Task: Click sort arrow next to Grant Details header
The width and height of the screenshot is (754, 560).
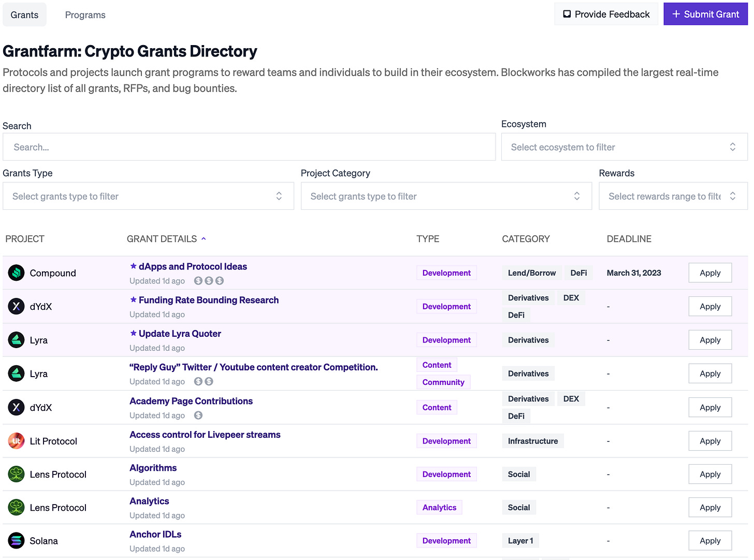Action: pyautogui.click(x=204, y=239)
